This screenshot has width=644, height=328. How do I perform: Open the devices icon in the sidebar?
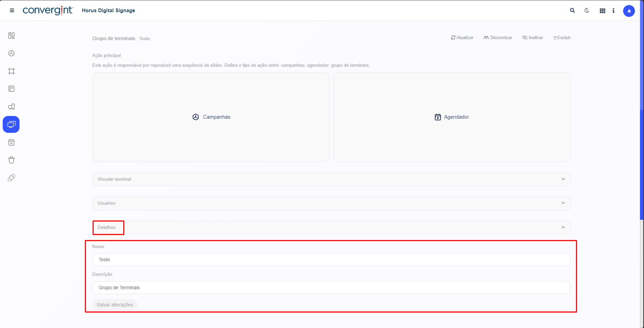pyautogui.click(x=11, y=107)
